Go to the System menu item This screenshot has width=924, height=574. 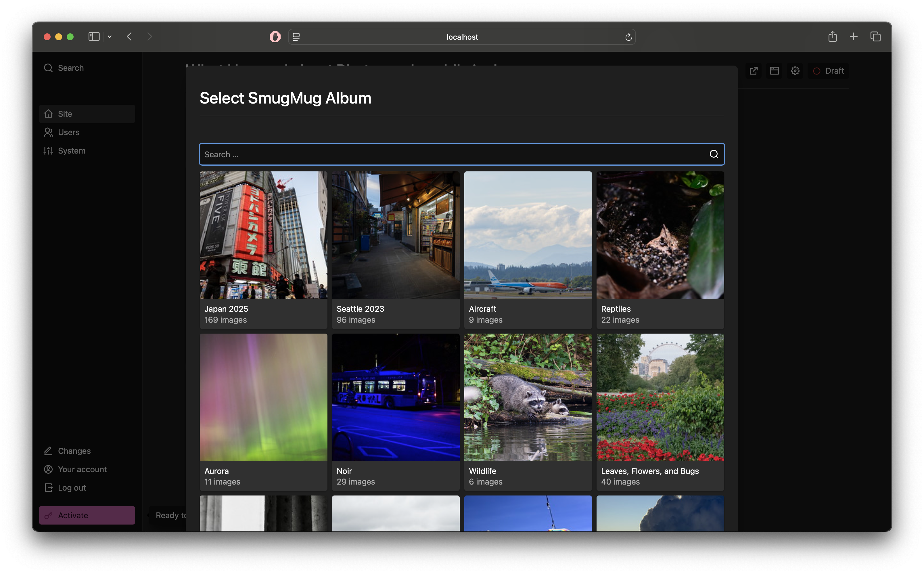point(71,151)
